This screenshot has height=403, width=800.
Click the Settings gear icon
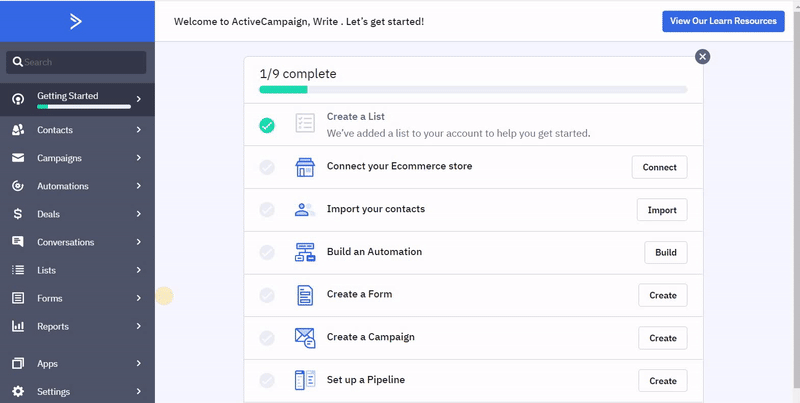(x=18, y=392)
